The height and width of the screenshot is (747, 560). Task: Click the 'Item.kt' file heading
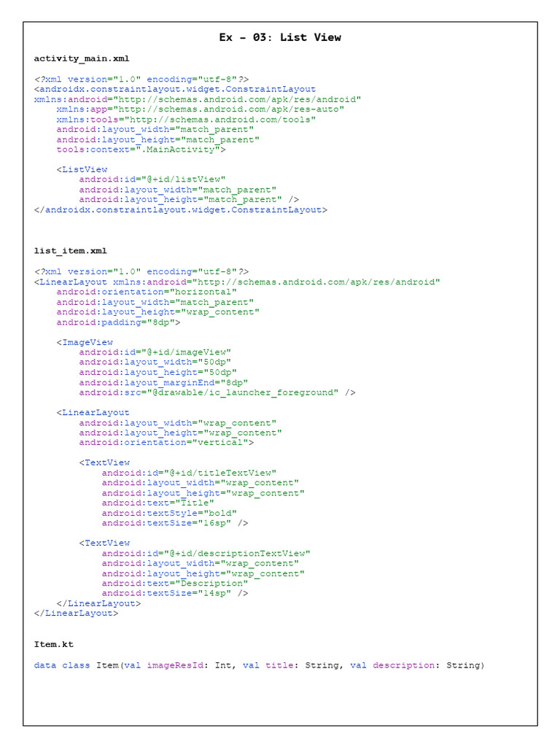tap(53, 644)
